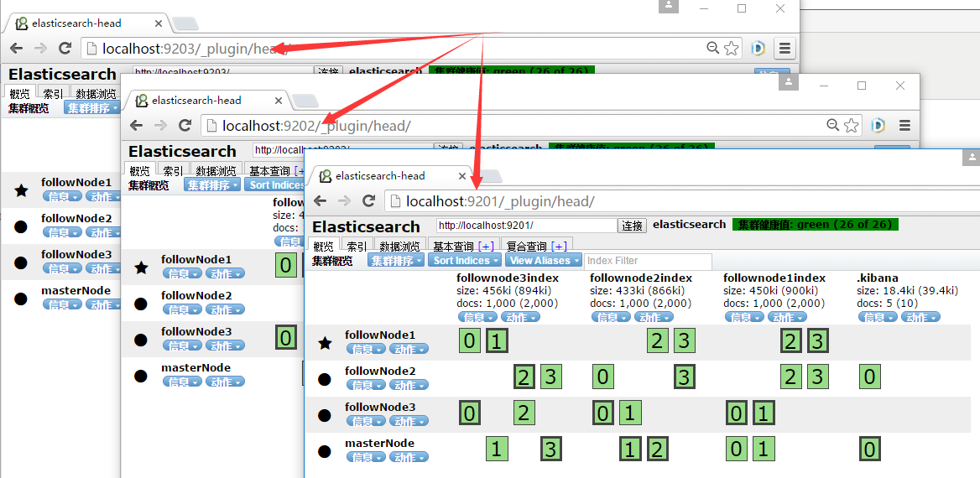Screen dimensions: 980x478
Task: Click bookmark star in localhost:9202 window
Action: tap(851, 126)
